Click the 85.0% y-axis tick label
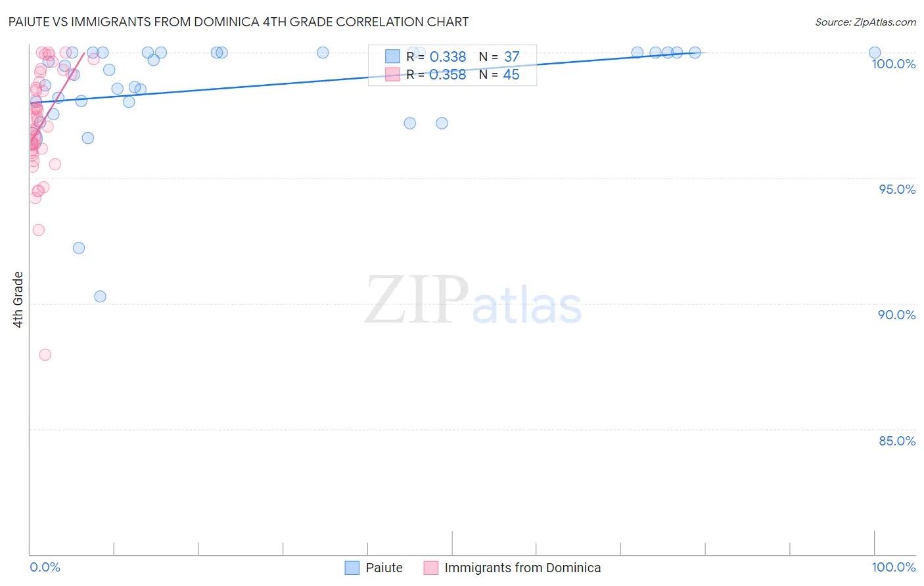Image resolution: width=924 pixels, height=586 pixels. 897,441
